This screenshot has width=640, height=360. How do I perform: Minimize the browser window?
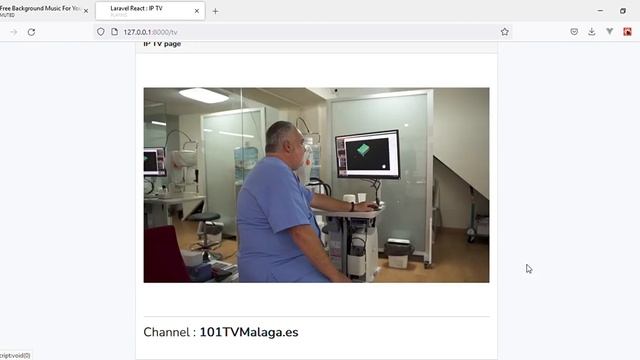(600, 11)
